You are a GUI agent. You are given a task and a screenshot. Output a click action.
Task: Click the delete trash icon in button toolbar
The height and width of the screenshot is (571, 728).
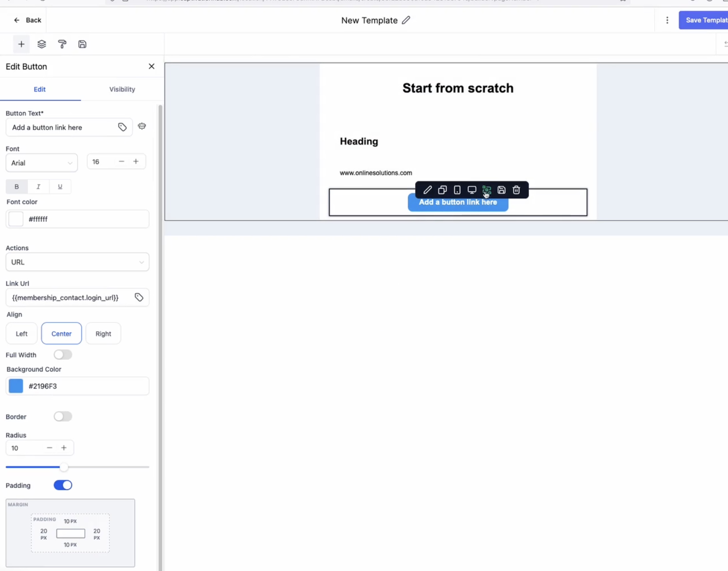[x=516, y=190]
